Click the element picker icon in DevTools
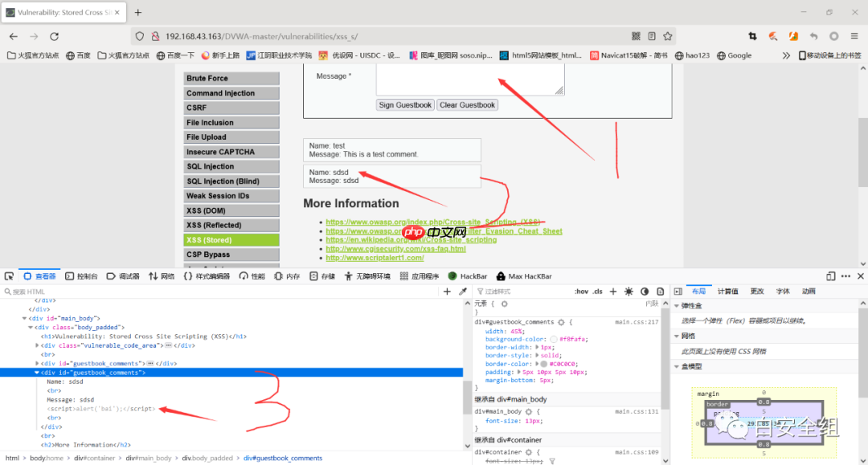The width and height of the screenshot is (868, 465). point(9,276)
